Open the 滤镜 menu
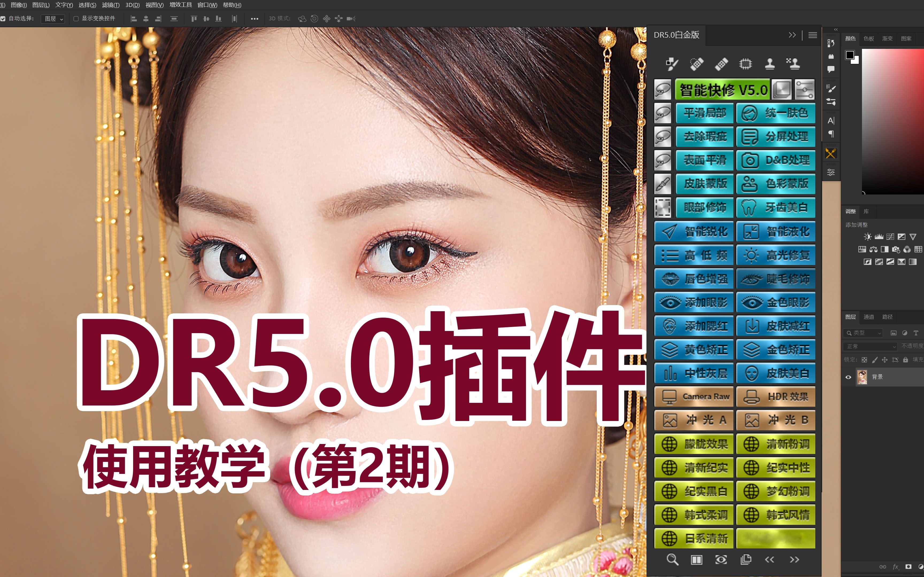This screenshot has width=924, height=577. tap(110, 5)
